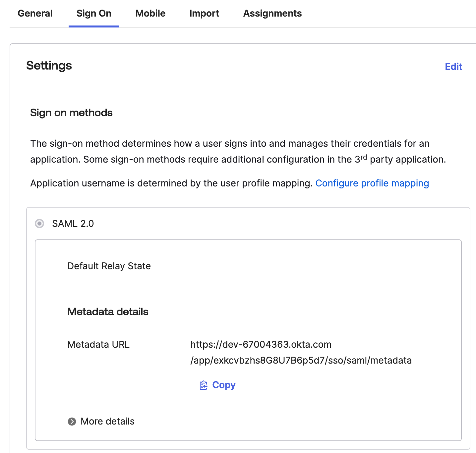The width and height of the screenshot is (476, 453).
Task: Select the SAML 2.0 radio button
Action: [39, 224]
